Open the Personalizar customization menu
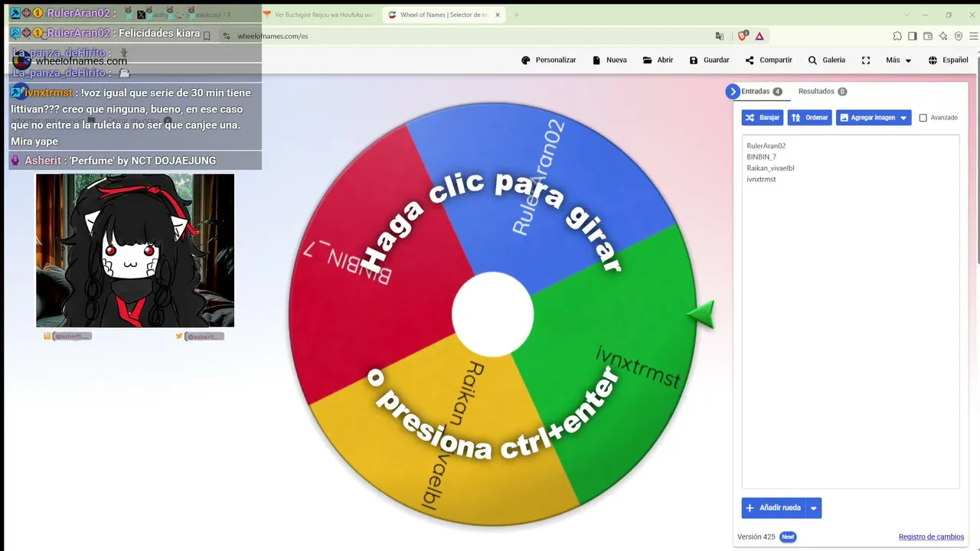This screenshot has width=980, height=551. pyautogui.click(x=548, y=60)
